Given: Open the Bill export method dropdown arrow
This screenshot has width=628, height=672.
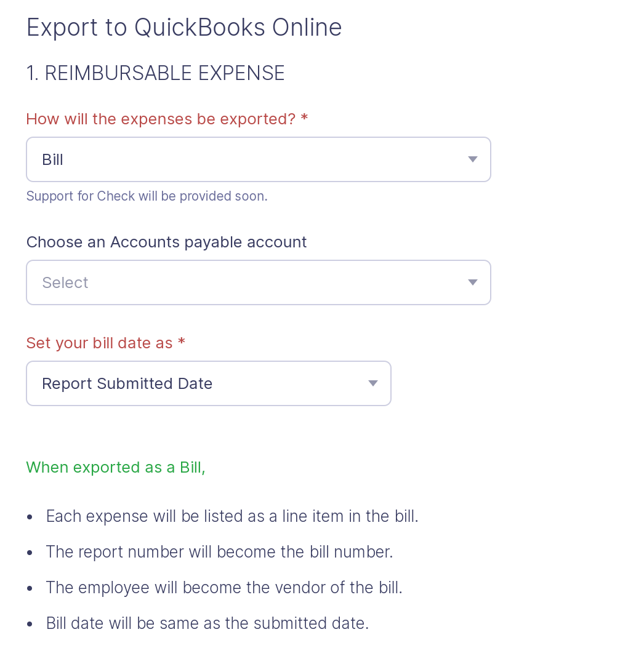Looking at the screenshot, I should 472,159.
